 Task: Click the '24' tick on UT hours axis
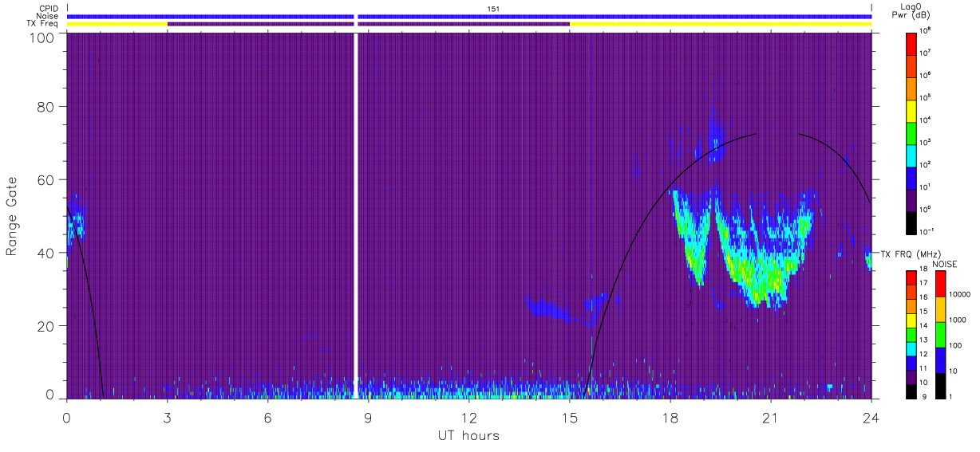[871, 416]
